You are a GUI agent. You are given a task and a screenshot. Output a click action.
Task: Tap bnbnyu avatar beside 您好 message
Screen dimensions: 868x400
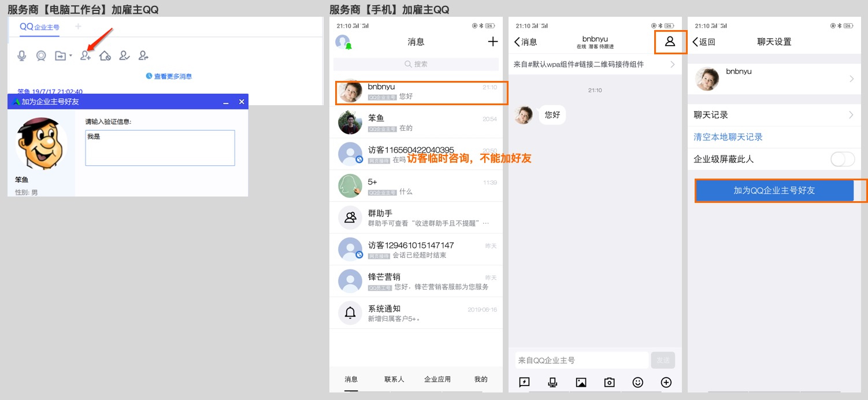pyautogui.click(x=524, y=114)
